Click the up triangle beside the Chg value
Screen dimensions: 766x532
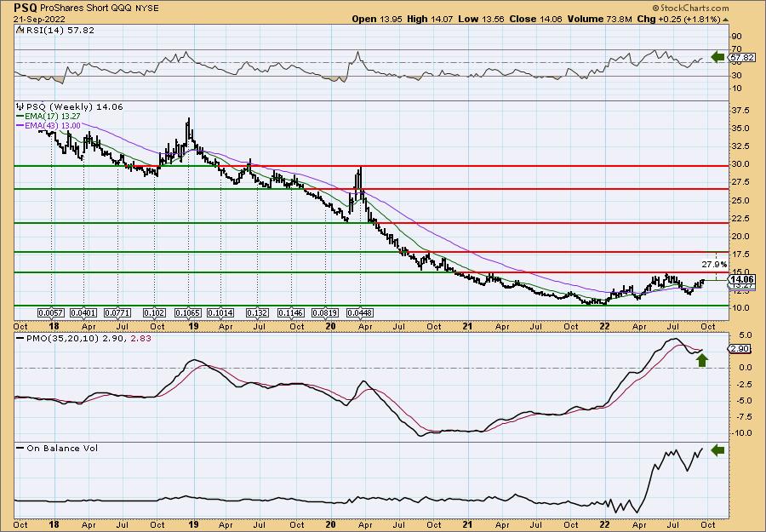tap(725, 20)
